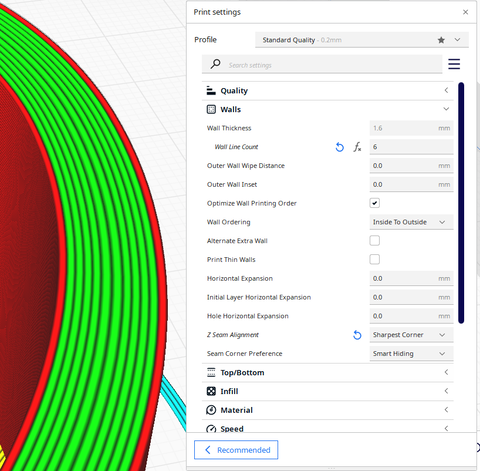Image resolution: width=480 pixels, height=471 pixels.
Task: Focus the Search settings field
Action: [x=322, y=65]
